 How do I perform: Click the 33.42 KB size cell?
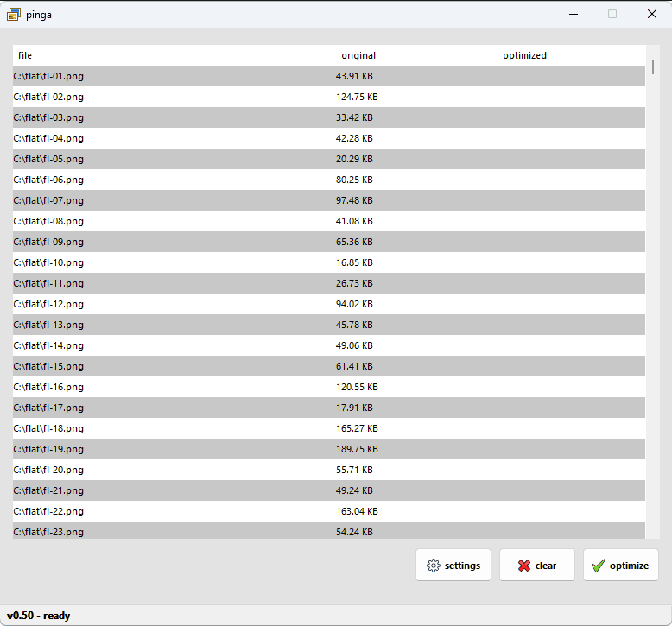click(x=354, y=117)
